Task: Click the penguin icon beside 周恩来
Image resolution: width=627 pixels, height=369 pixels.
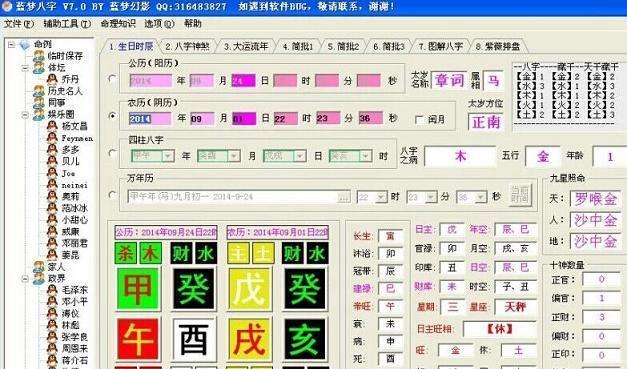Action: [x=52, y=348]
